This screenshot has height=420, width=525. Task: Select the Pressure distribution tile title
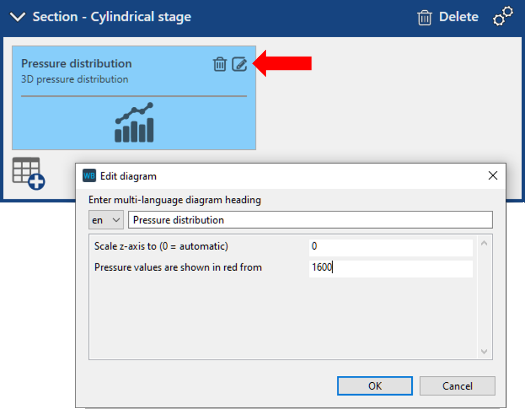tap(77, 64)
